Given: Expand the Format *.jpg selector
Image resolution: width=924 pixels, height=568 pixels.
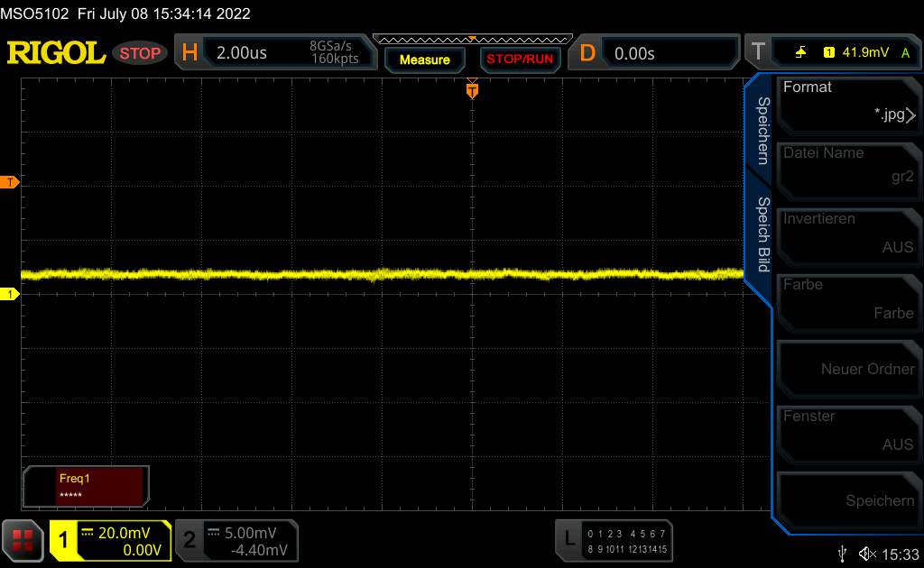Looking at the screenshot, I should (847, 101).
